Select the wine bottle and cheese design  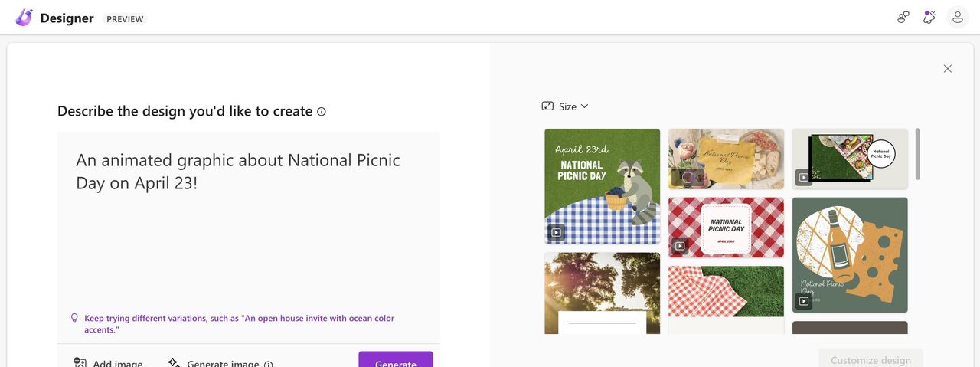(x=849, y=254)
